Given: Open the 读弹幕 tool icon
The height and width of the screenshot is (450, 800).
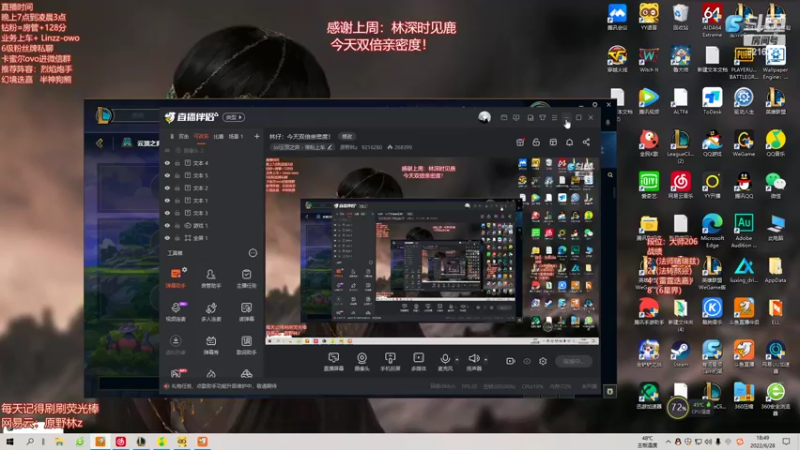Looking at the screenshot, I should pyautogui.click(x=246, y=311).
